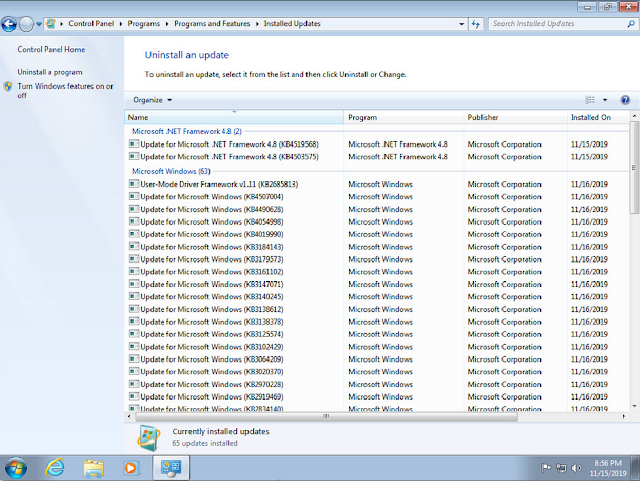The image size is (640, 481).
Task: Select the update icon for KB4490628
Action: tap(134, 209)
